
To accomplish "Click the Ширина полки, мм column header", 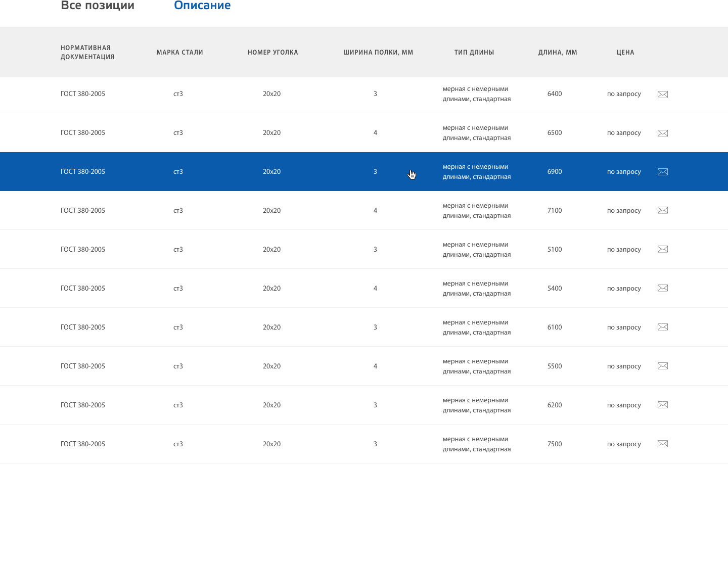I will [x=378, y=52].
